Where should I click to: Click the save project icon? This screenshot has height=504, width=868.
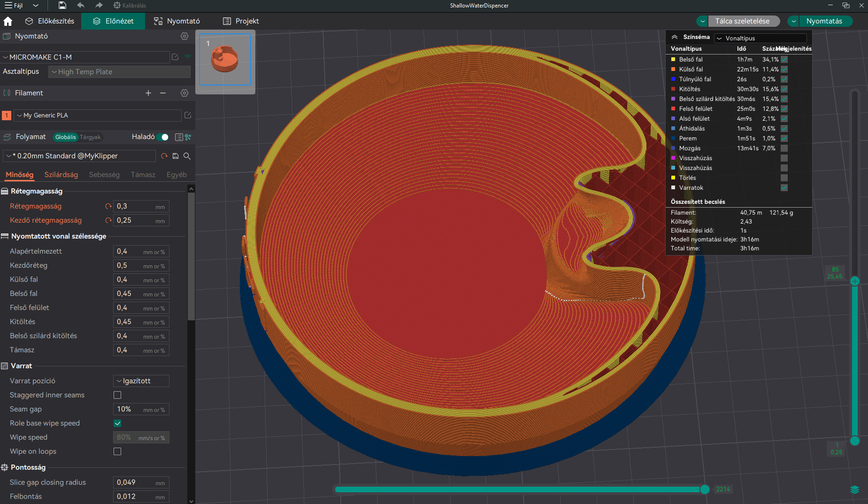click(61, 5)
